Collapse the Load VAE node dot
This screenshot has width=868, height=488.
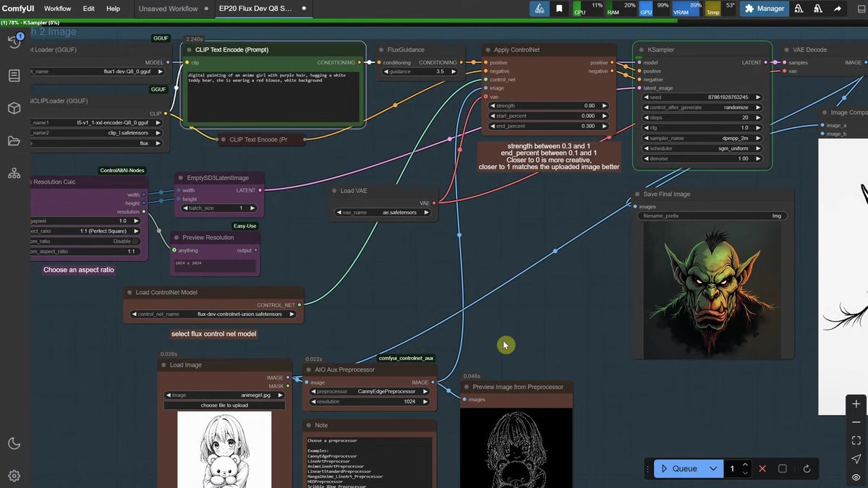[333, 191]
